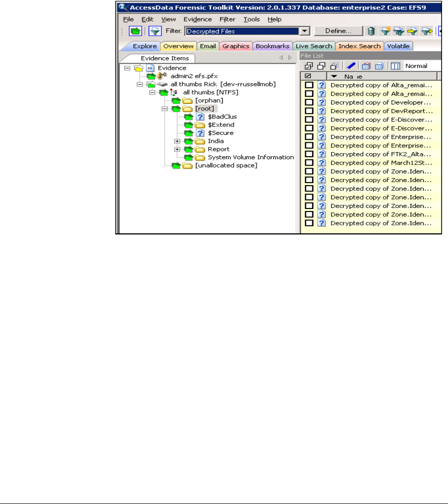Screen dimensions: 448x504
Task: Click the trash can delete-filter icon
Action: pyautogui.click(x=371, y=31)
